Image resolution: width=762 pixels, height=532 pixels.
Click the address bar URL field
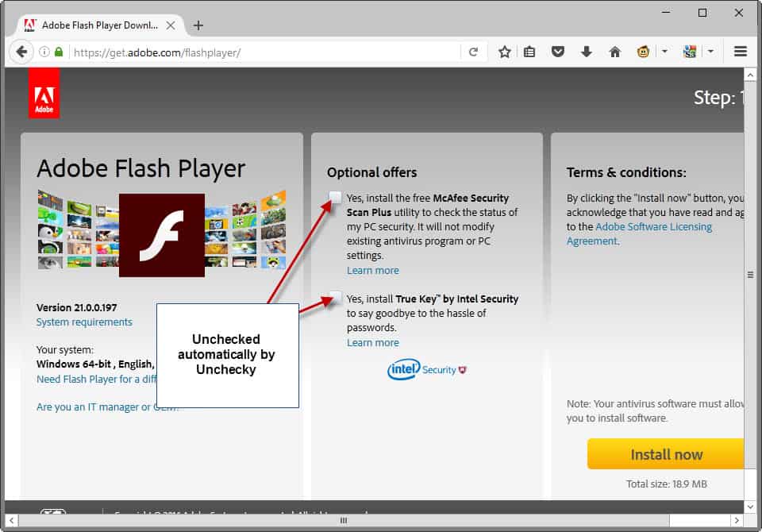262,53
